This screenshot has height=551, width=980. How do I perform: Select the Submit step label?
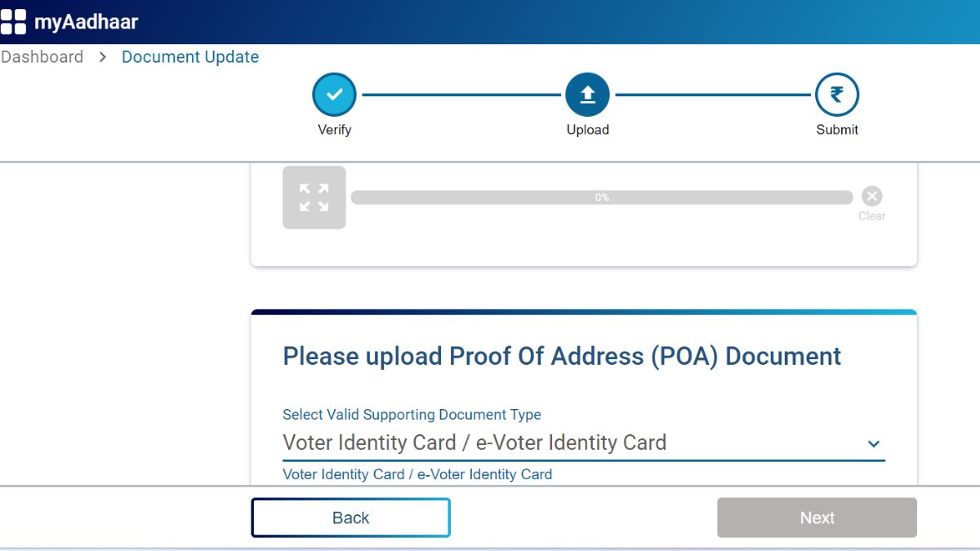pos(836,130)
